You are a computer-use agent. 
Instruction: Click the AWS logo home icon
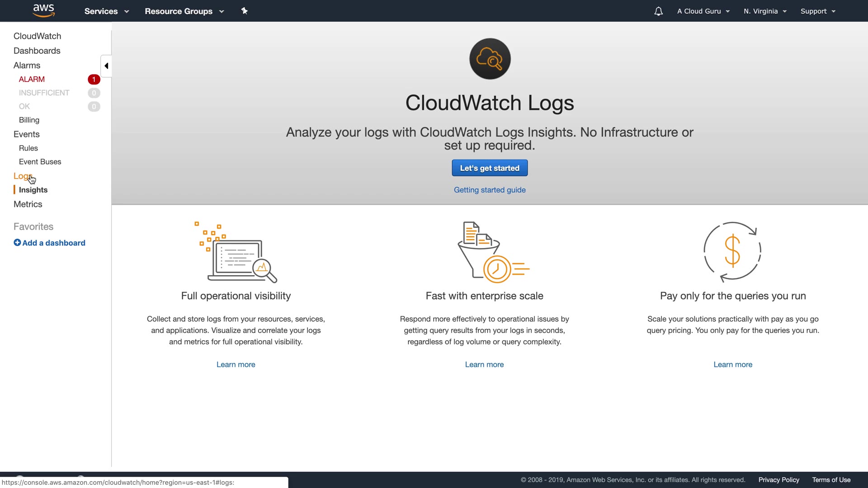click(x=44, y=10)
